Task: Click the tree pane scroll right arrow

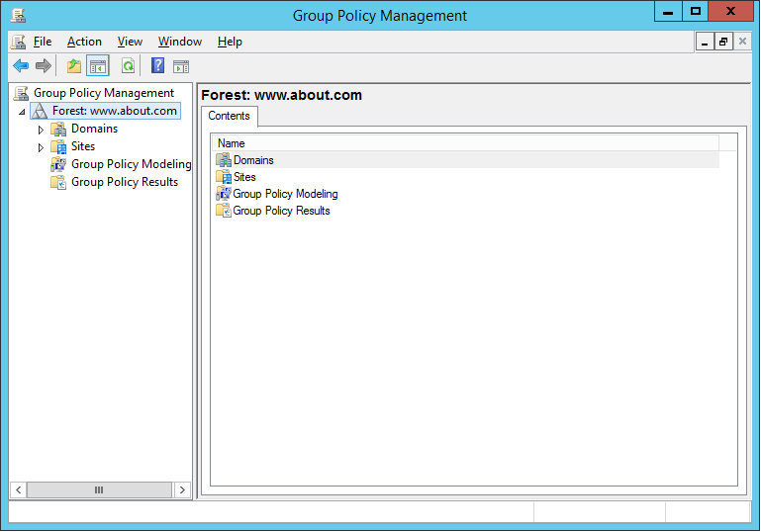Action: tap(182, 489)
